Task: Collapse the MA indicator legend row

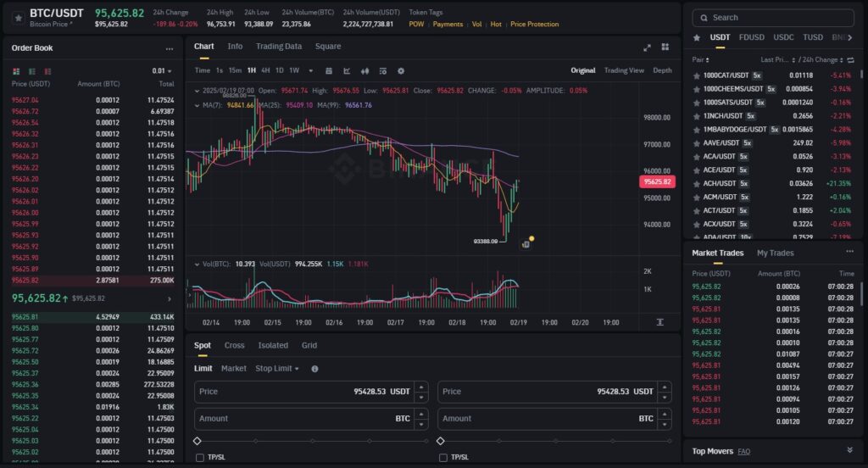Action: (197, 105)
